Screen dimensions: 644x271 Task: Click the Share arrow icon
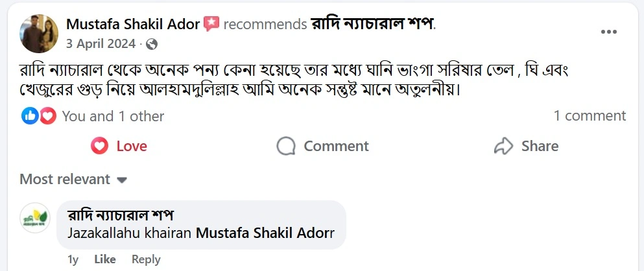pyautogui.click(x=503, y=147)
